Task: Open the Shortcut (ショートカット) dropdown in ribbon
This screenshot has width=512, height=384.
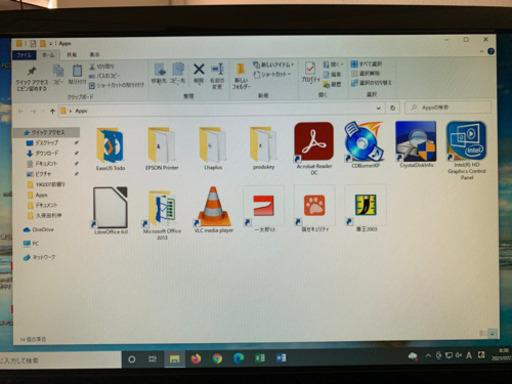Action: (272, 74)
